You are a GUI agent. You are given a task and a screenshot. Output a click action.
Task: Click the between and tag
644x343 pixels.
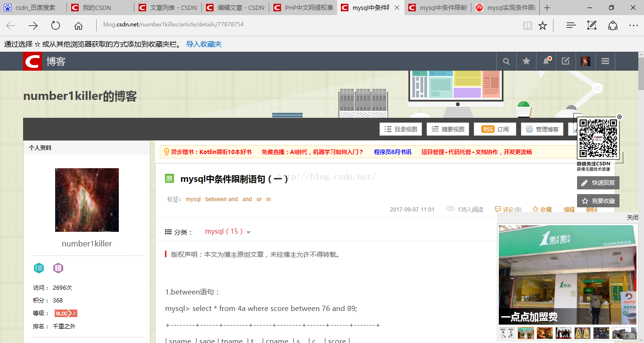tap(222, 199)
